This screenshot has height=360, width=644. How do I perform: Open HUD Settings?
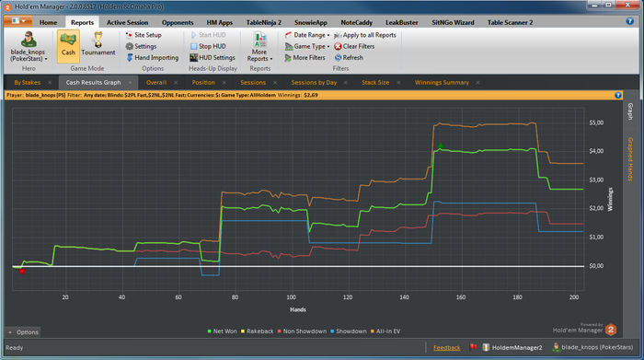tap(213, 57)
